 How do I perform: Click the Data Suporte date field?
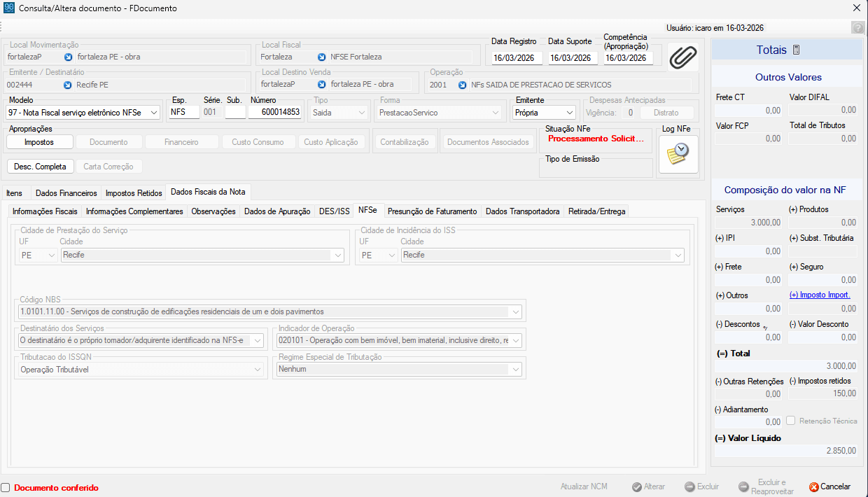[x=573, y=58]
